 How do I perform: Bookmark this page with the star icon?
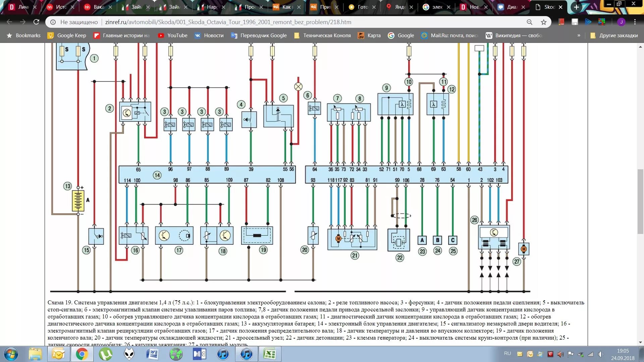[544, 22]
